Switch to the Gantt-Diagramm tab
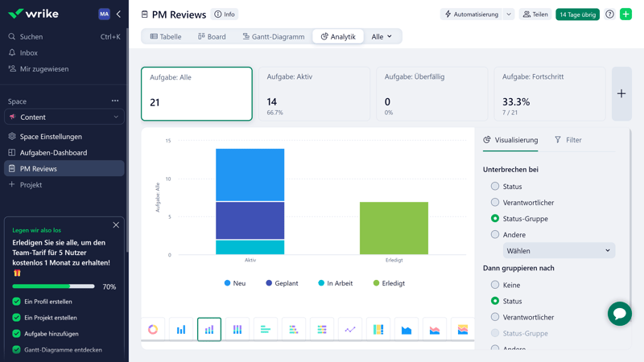Image resolution: width=644 pixels, height=362 pixels. click(273, 37)
